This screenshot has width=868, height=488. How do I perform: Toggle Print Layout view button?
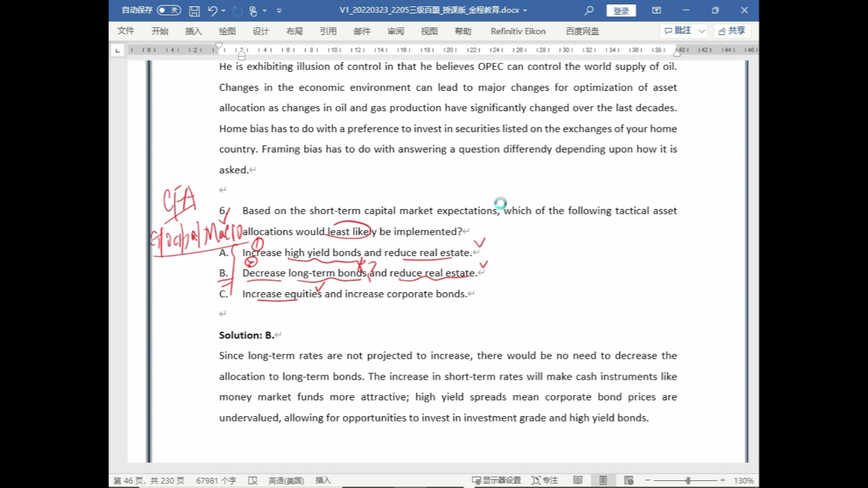click(x=602, y=480)
